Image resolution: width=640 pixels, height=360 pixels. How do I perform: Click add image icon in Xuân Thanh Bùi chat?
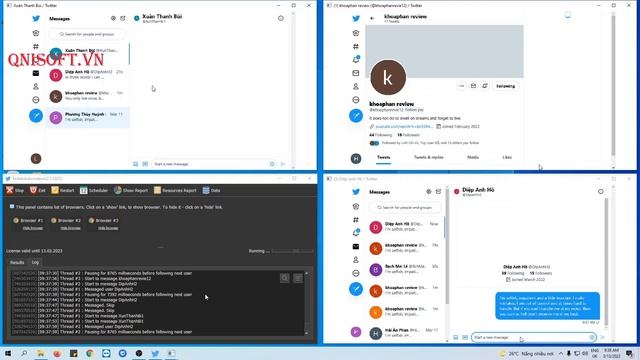(136, 164)
